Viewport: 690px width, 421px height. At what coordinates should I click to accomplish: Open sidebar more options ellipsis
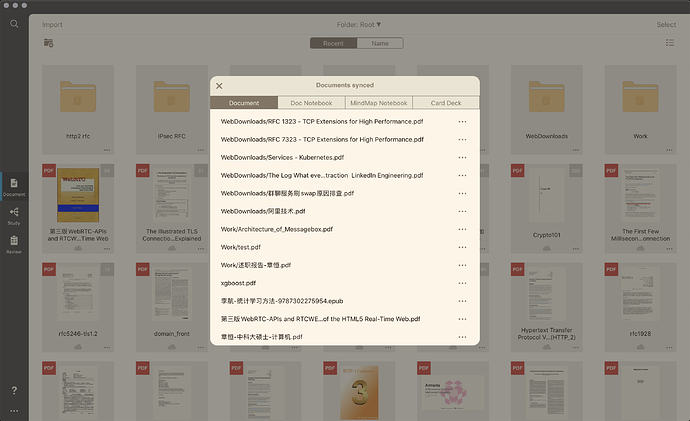point(14,411)
